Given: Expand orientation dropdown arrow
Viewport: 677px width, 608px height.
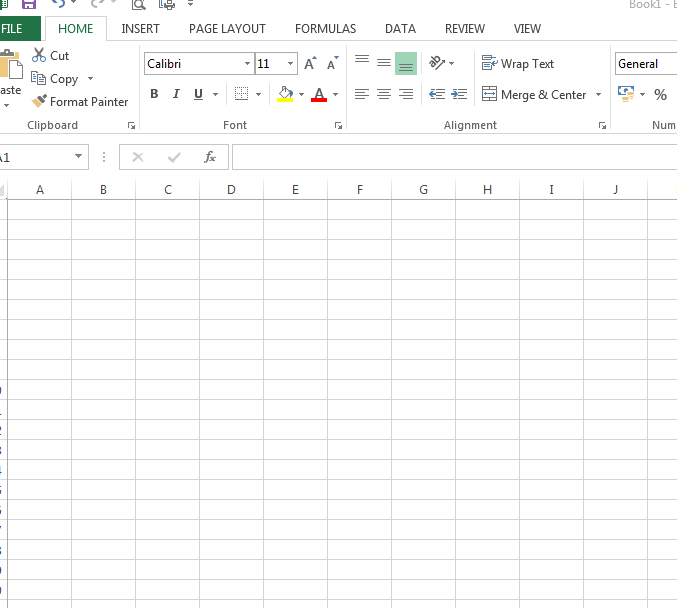Looking at the screenshot, I should point(452,63).
